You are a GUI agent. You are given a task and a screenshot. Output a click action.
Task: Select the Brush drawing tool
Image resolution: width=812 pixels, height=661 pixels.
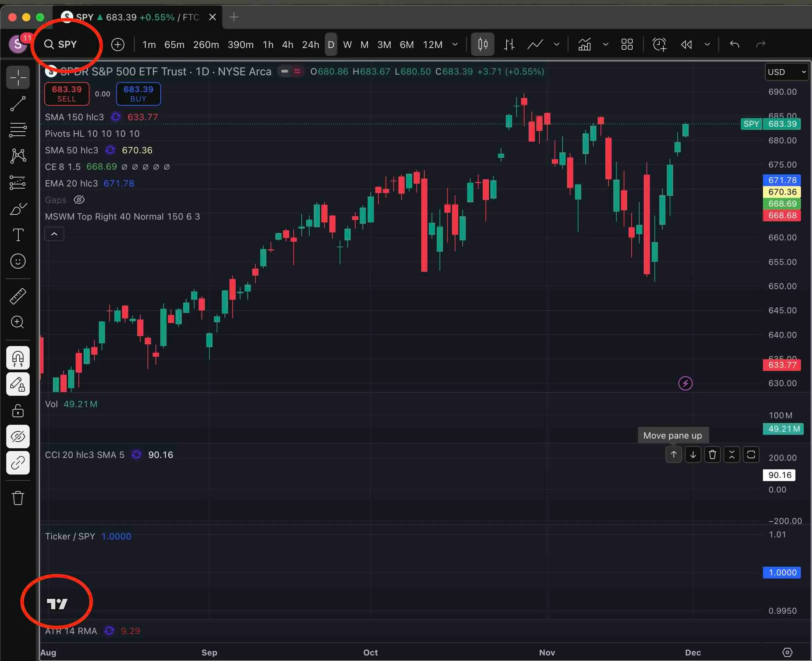pos(18,208)
